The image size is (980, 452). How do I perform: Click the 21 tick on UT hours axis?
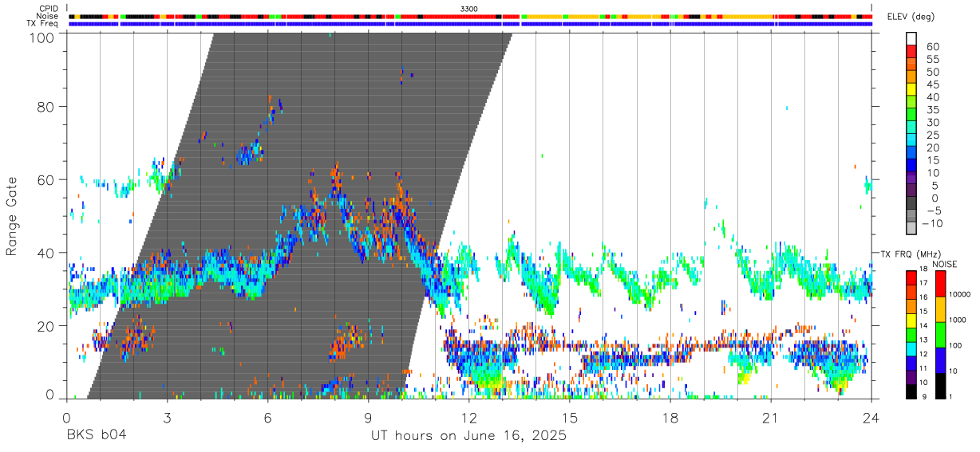(771, 418)
